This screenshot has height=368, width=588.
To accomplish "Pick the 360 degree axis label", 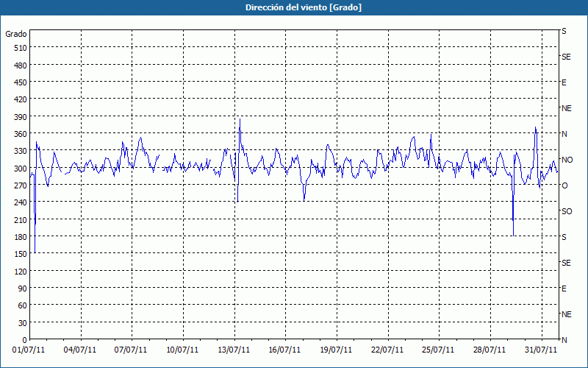I will click(x=21, y=134).
